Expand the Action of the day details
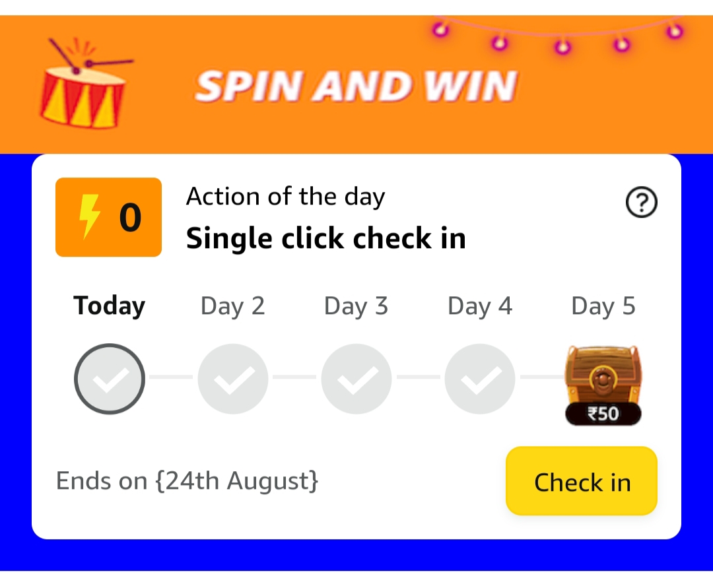This screenshot has height=588, width=713. tap(285, 196)
